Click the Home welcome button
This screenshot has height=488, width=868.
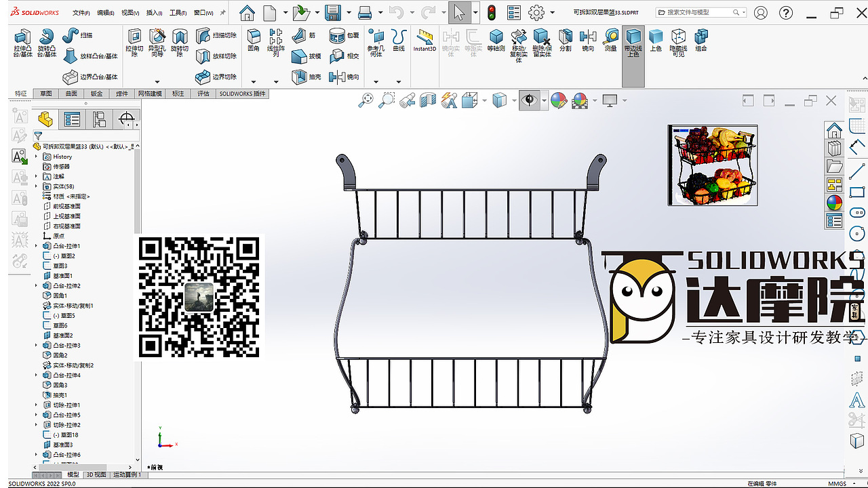pos(248,12)
